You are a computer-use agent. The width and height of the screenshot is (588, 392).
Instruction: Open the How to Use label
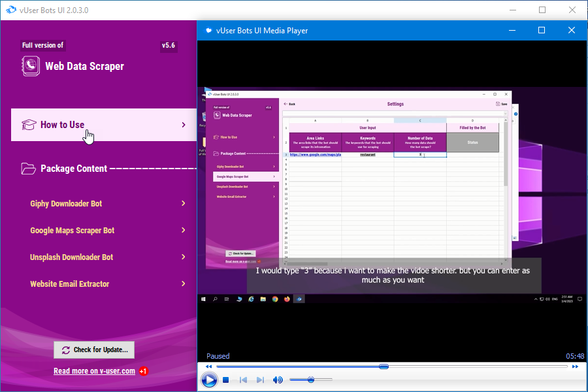point(62,125)
